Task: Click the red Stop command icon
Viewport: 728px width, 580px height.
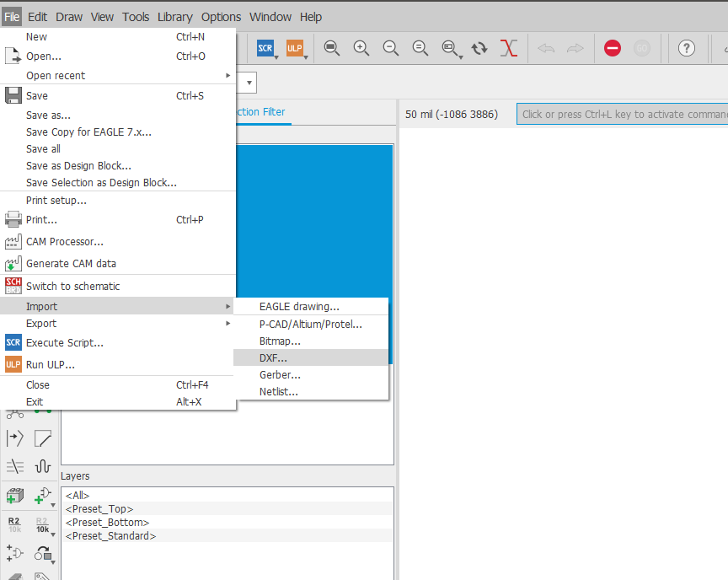Action: click(x=613, y=48)
